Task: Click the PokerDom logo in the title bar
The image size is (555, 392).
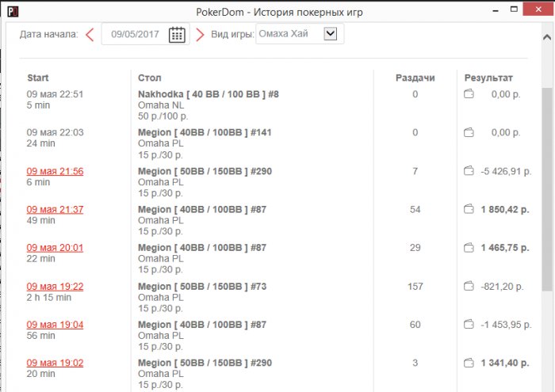Action: click(13, 12)
